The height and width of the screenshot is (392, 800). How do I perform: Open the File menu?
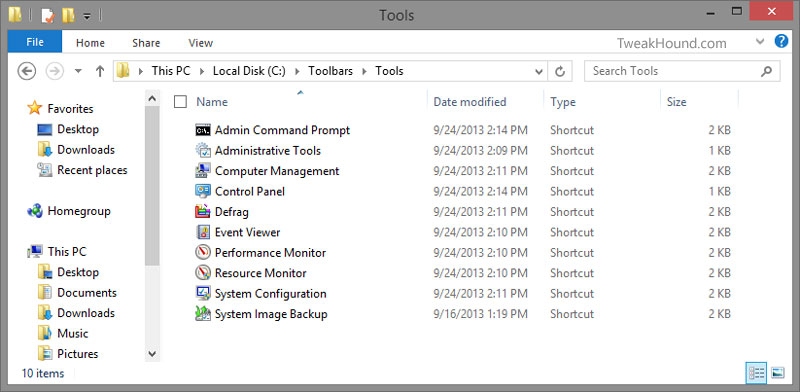(x=35, y=42)
